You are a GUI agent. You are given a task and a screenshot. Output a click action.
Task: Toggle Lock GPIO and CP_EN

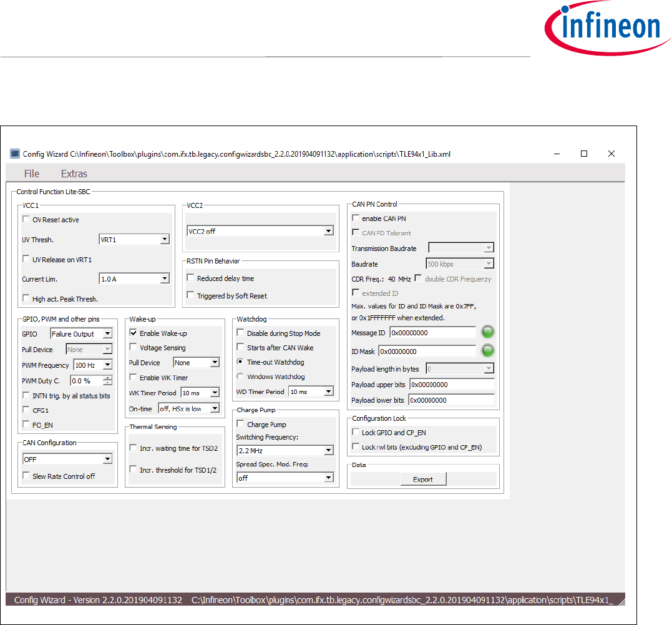coord(355,432)
